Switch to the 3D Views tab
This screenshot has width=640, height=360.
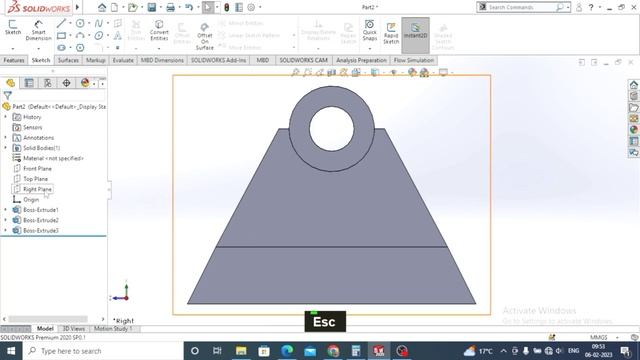(73, 329)
